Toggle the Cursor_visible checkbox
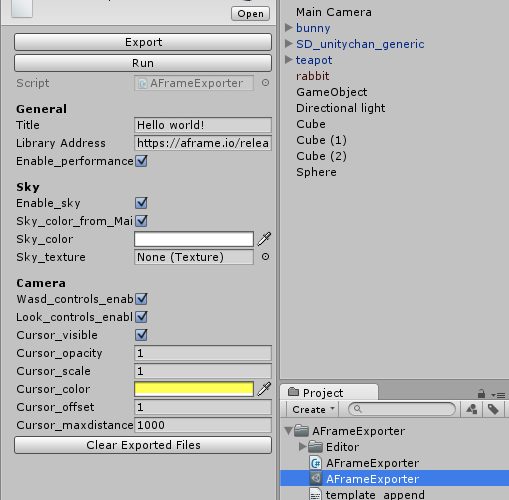The width and height of the screenshot is (509, 500). point(141,335)
